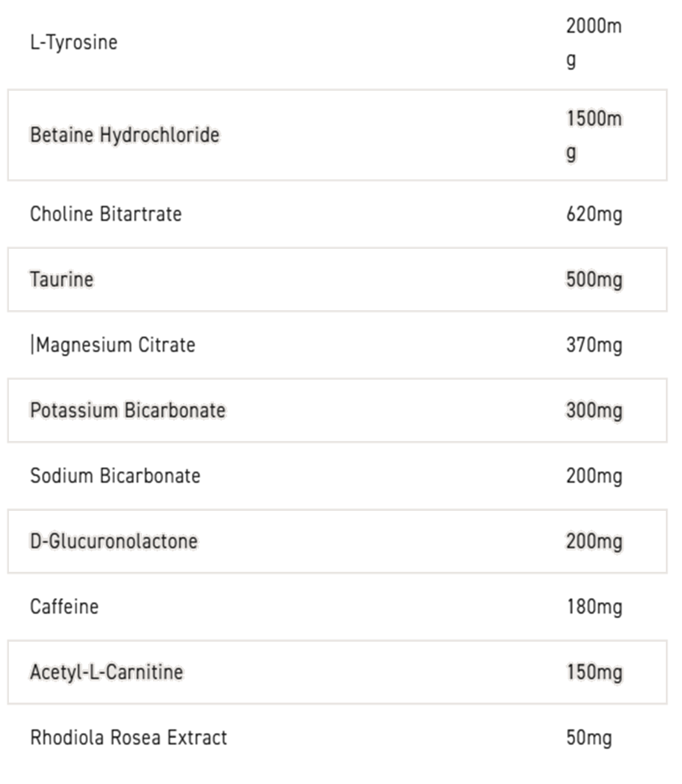The image size is (682, 784).
Task: Select the 180mg Caffeine dosage
Action: 594,607
